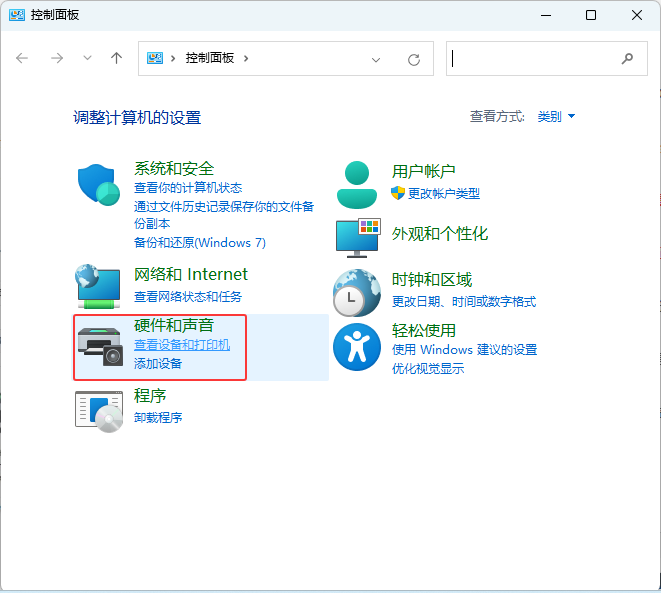This screenshot has height=593, width=661.
Task: Maximize the Control Panel window
Action: pos(591,15)
